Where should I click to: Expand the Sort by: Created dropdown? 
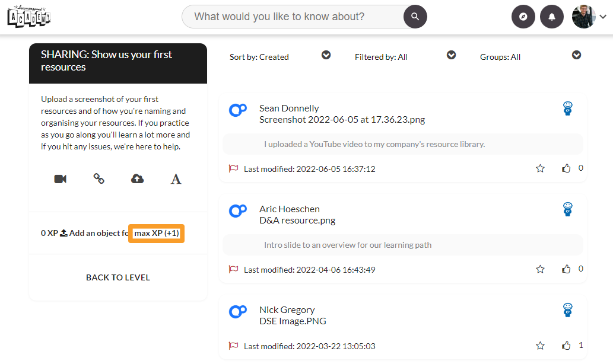[326, 55]
